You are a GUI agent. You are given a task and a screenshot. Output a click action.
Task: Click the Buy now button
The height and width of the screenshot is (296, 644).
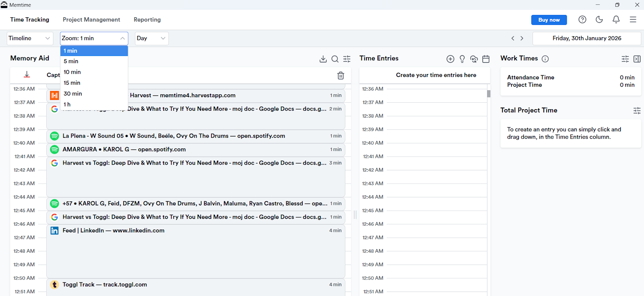pos(549,20)
